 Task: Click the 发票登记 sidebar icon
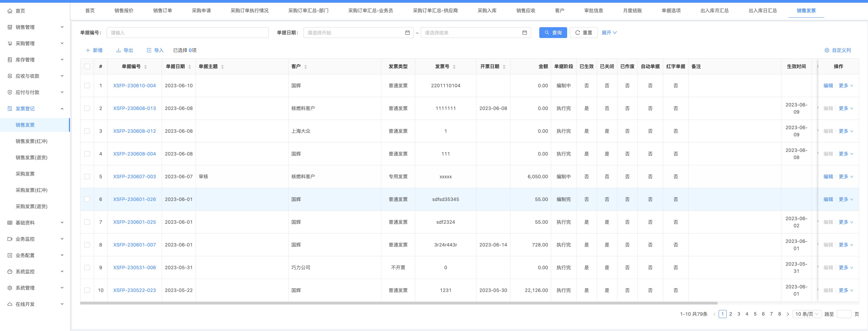coord(10,109)
